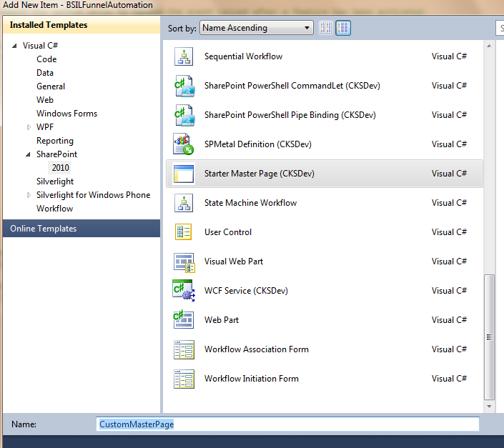Viewport: 504px width, 448px height.
Task: Open the Online Templates section
Action: (x=81, y=229)
